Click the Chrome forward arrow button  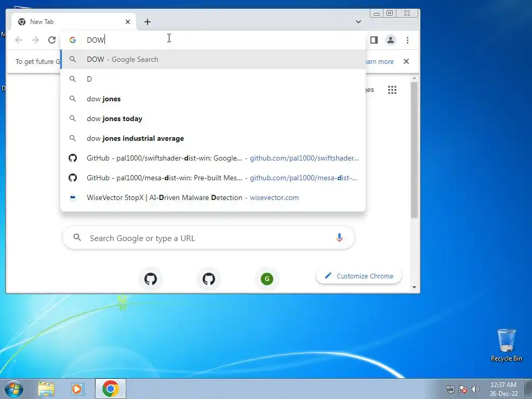(35, 40)
